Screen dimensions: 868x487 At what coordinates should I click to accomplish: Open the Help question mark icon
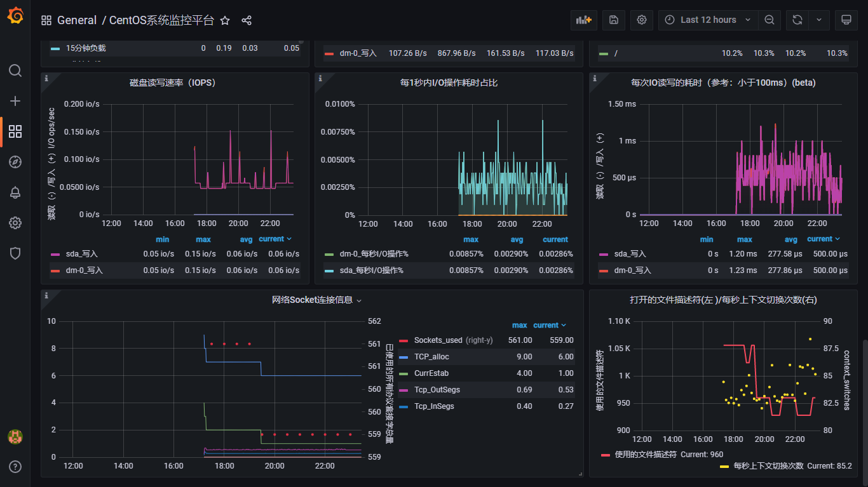coord(15,467)
